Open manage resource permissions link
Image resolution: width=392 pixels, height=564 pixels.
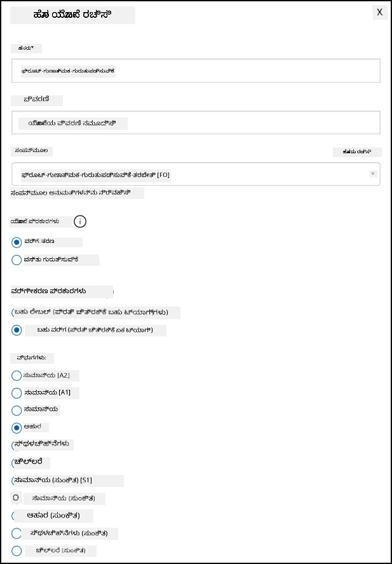[x=77, y=193]
